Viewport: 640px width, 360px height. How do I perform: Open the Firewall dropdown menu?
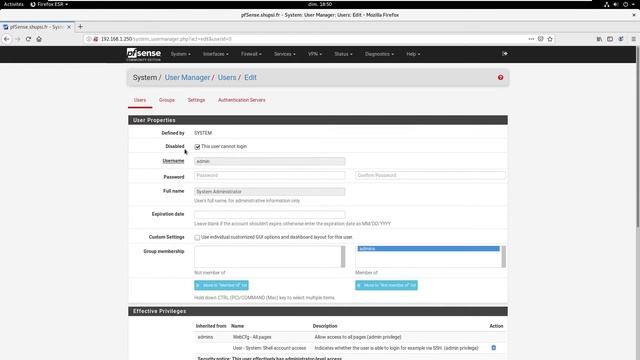coord(251,54)
